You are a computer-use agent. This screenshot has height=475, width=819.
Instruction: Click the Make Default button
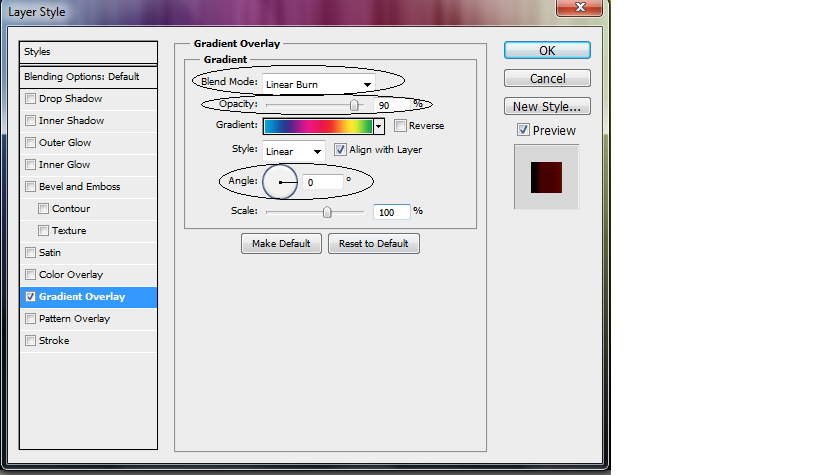[x=281, y=244]
